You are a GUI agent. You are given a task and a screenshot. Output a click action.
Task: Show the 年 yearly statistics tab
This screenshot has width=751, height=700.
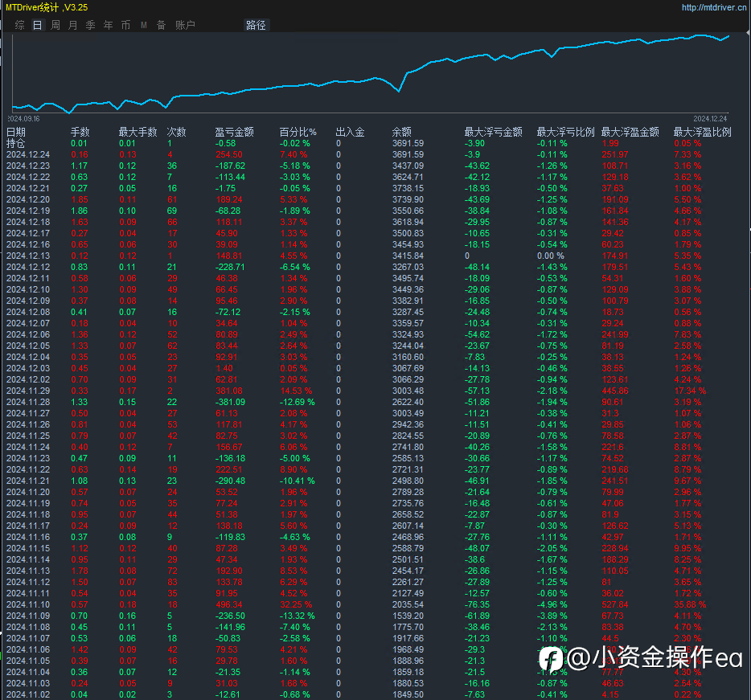coord(109,25)
